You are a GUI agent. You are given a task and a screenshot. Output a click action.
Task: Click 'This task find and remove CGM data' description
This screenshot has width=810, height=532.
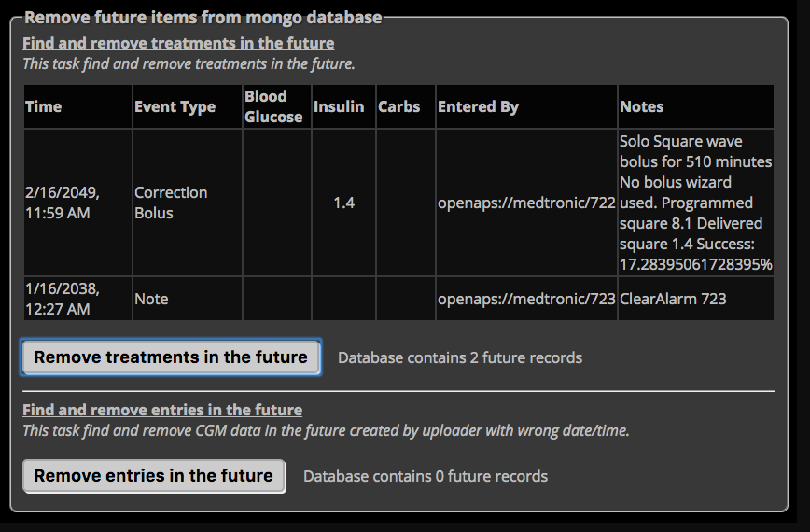pos(326,431)
